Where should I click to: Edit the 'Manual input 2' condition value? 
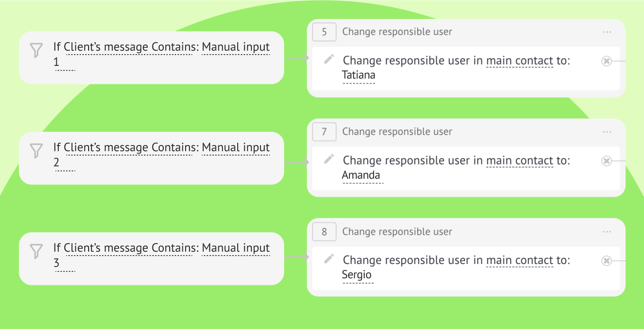[236, 147]
